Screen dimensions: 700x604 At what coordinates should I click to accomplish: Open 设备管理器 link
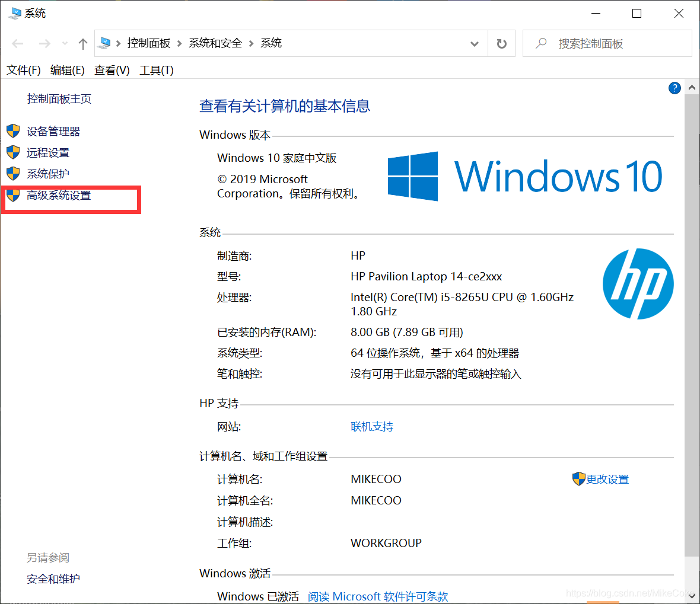53,131
